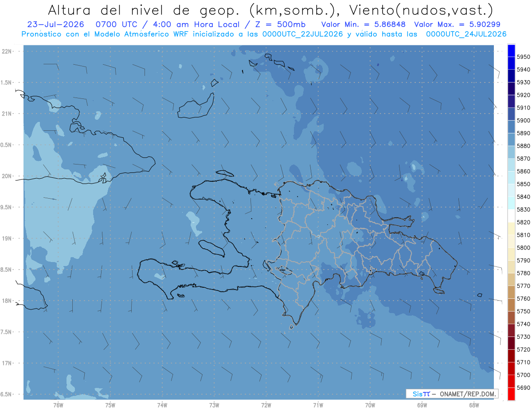
Task: Click the '20N' latitude axis label
Action: click(7, 176)
